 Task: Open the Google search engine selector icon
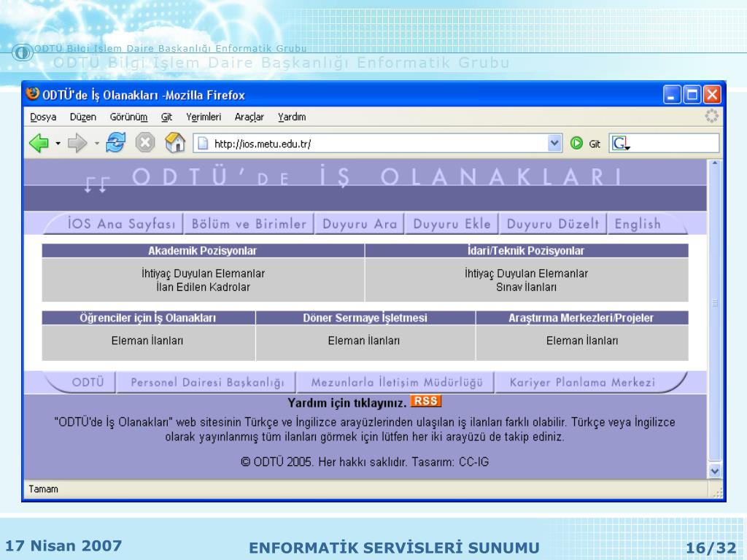(x=621, y=144)
